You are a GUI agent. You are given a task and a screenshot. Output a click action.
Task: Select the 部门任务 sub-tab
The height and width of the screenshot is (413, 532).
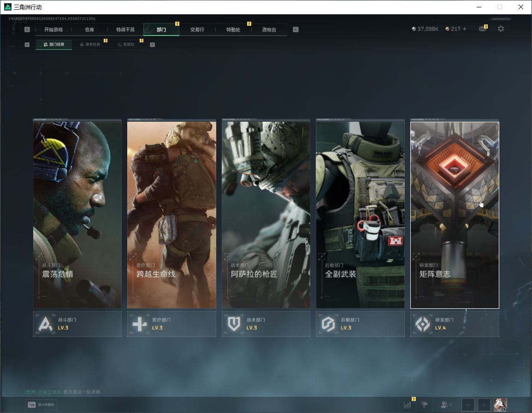[54, 44]
